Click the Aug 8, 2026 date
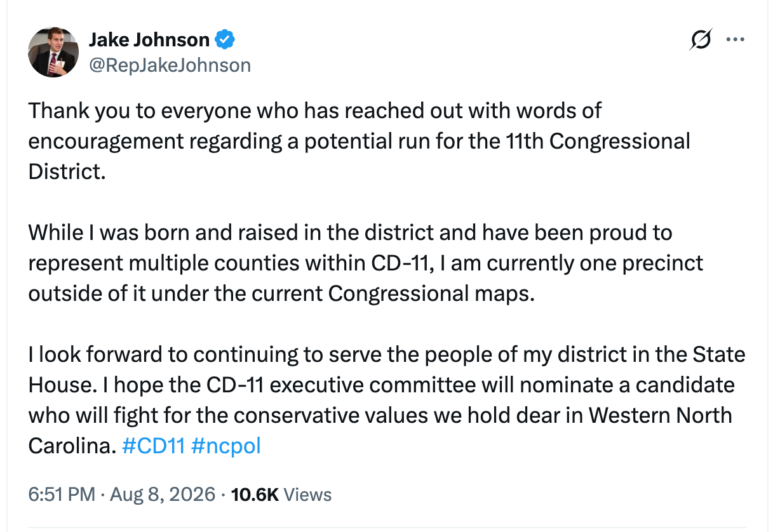The width and height of the screenshot is (780, 532). (x=163, y=495)
